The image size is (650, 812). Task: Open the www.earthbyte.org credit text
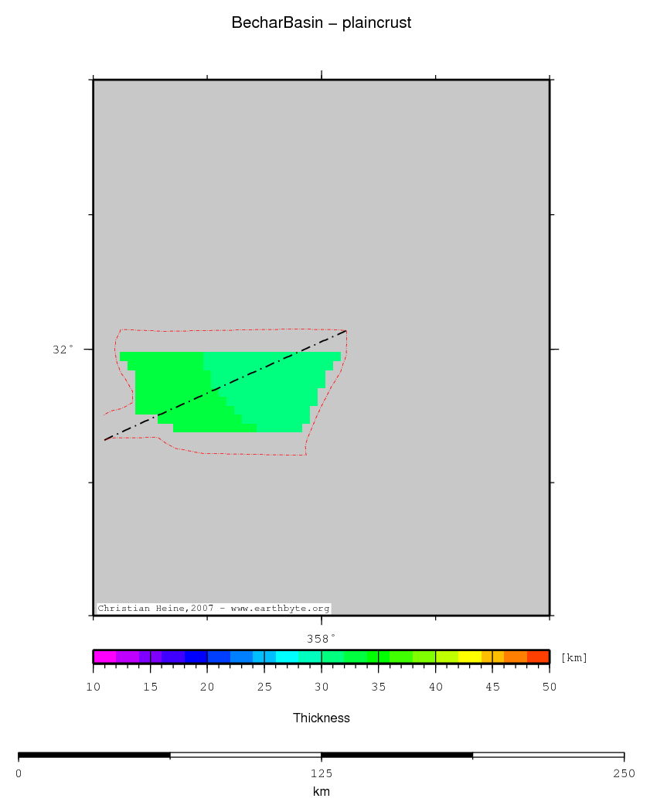[280, 609]
